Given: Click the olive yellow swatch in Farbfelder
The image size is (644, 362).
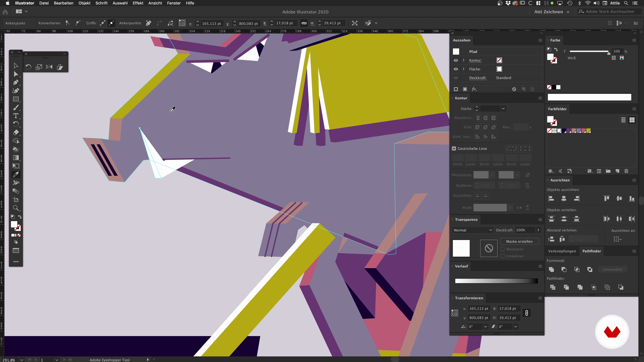Looking at the screenshot, I should [588, 131].
